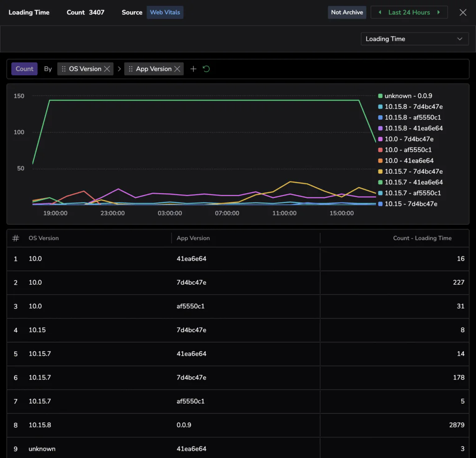Click the Count 3407 header value
This screenshot has height=458, width=476.
pyautogui.click(x=86, y=13)
